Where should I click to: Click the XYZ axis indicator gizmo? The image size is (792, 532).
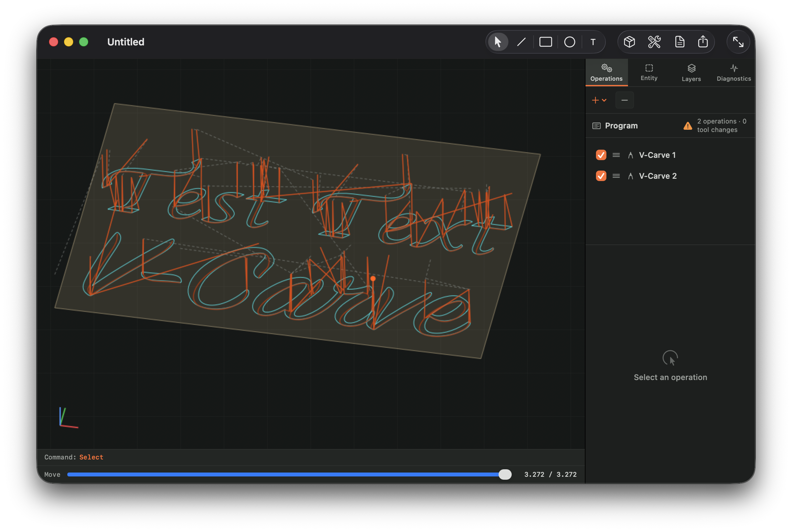coord(69,418)
